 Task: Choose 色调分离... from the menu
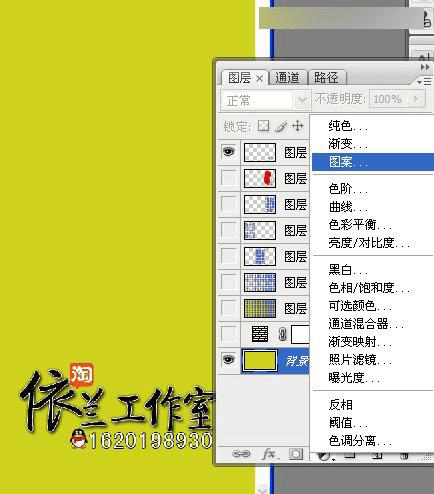click(373, 441)
